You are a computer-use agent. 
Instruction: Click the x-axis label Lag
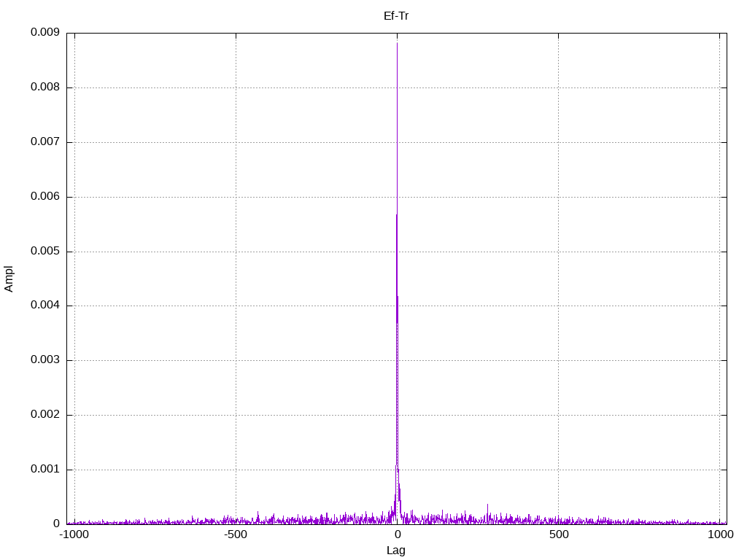coord(396,551)
